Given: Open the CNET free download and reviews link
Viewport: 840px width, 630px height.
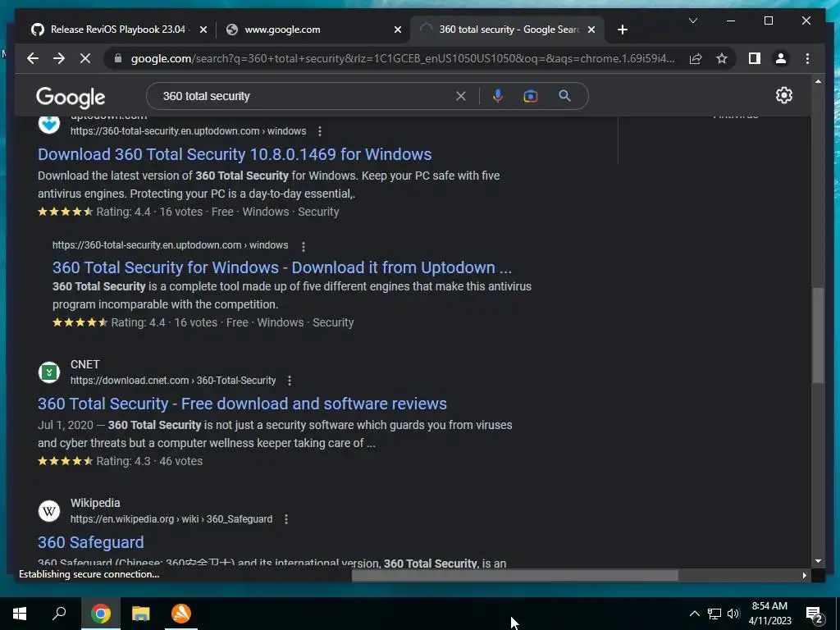Looking at the screenshot, I should click(x=242, y=404).
